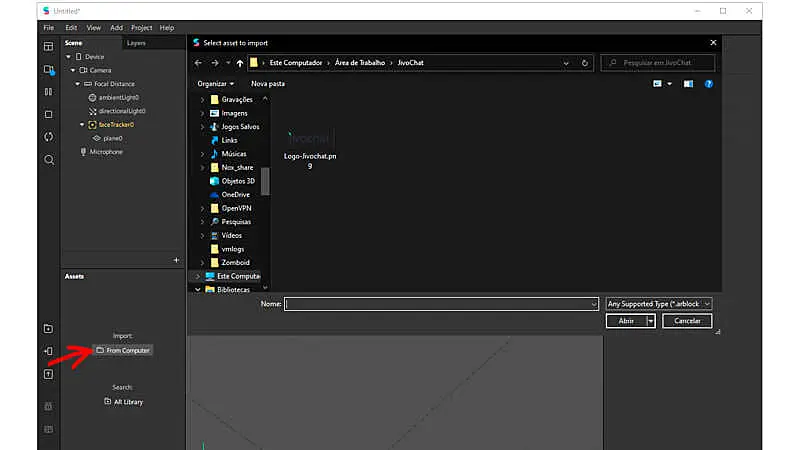Click the up folder arrow in dialog
This screenshot has width=800, height=450.
point(240,63)
